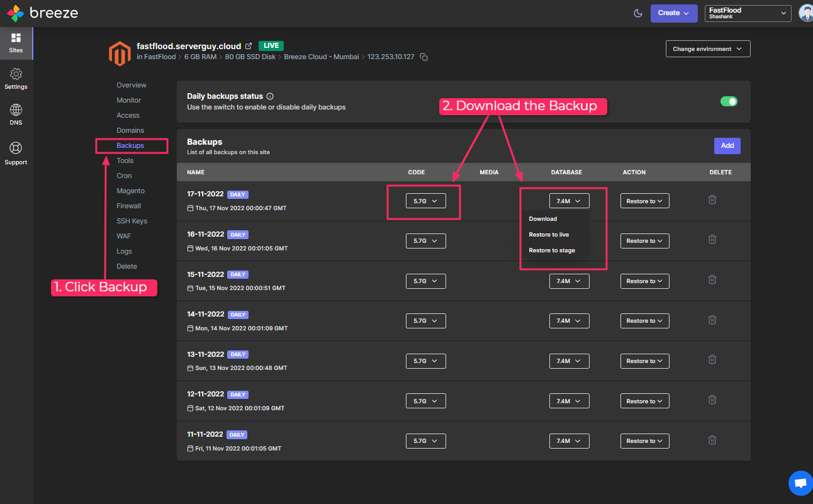Image resolution: width=813 pixels, height=504 pixels.
Task: Delete the 16-11-2022 backup
Action: pyautogui.click(x=712, y=239)
